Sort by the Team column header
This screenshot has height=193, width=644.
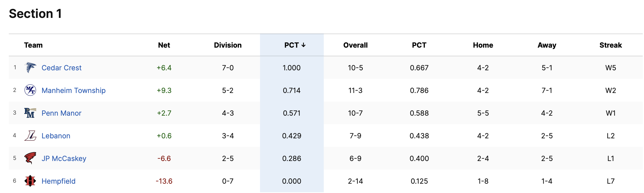(x=33, y=45)
